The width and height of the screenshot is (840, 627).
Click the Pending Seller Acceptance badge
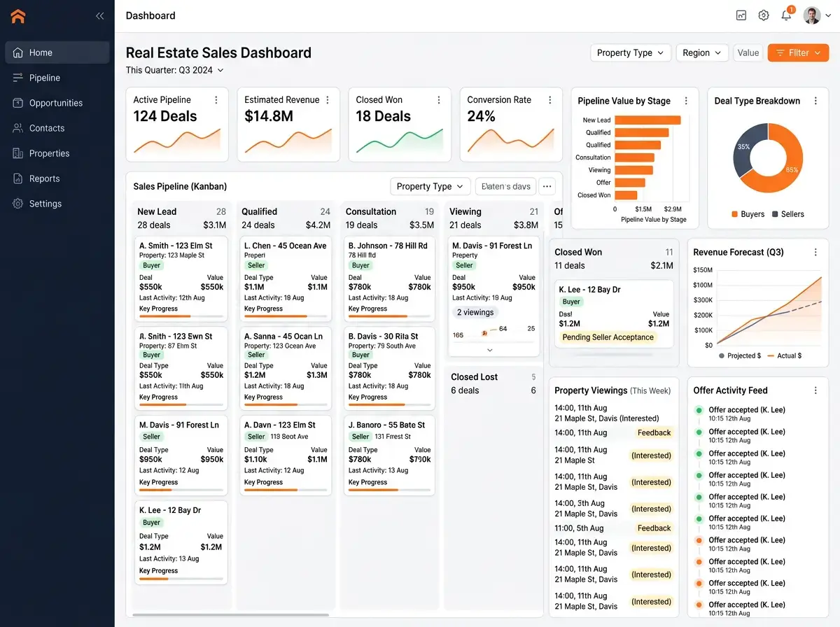(608, 337)
